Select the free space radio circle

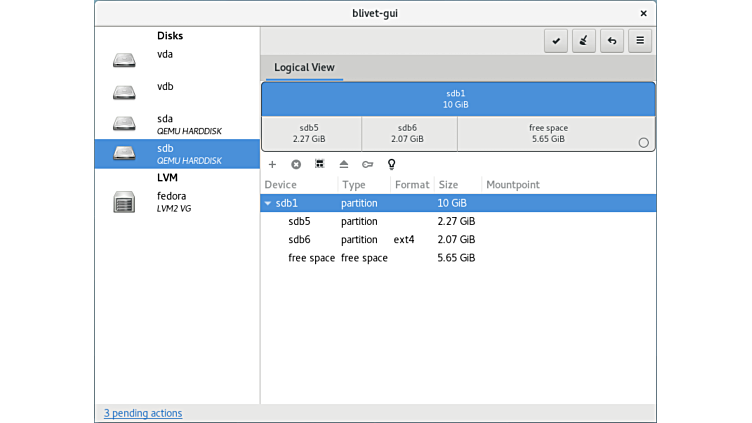[644, 142]
